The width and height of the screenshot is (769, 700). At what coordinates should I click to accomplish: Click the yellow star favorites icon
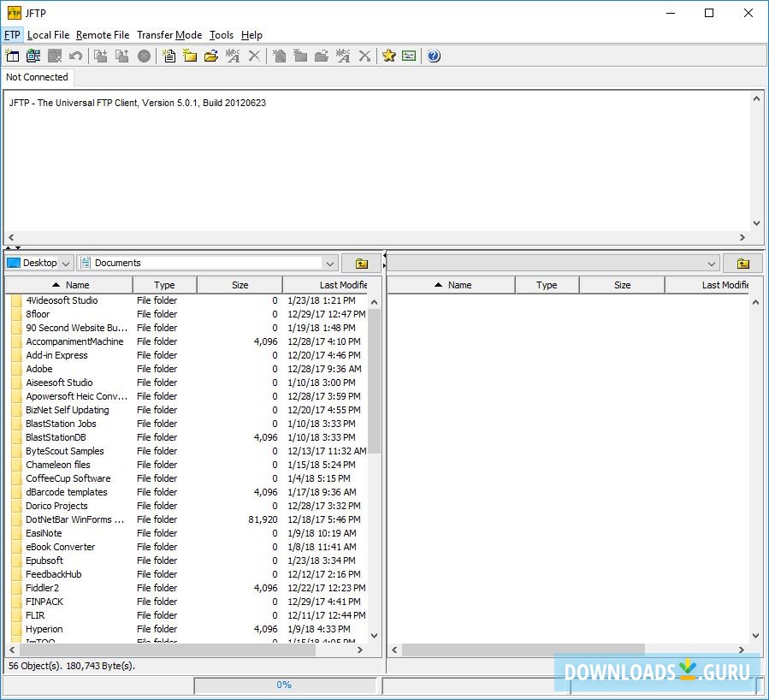[388, 56]
